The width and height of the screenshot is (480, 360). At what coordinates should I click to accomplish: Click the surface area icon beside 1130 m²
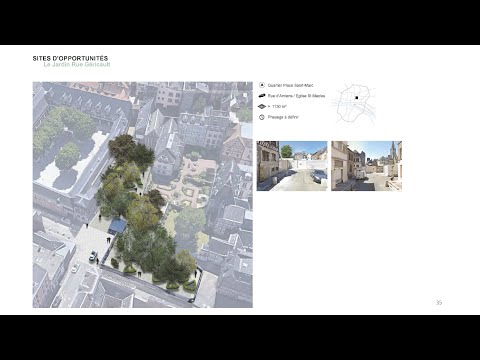coord(262,107)
